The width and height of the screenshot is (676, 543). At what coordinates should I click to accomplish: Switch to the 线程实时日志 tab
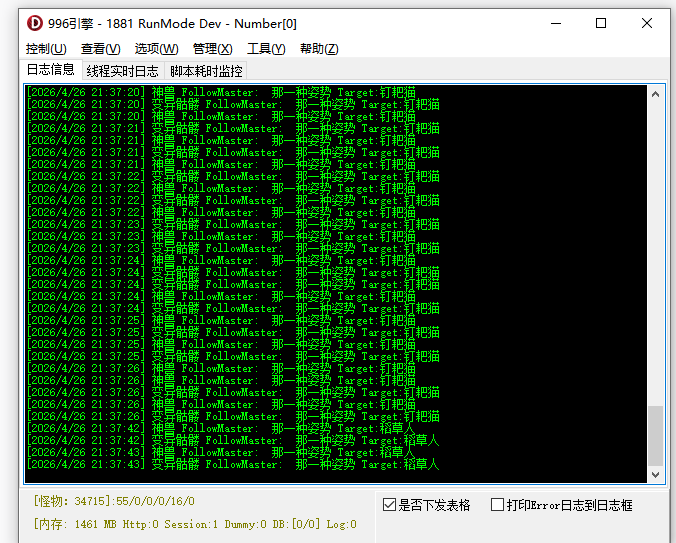[122, 71]
